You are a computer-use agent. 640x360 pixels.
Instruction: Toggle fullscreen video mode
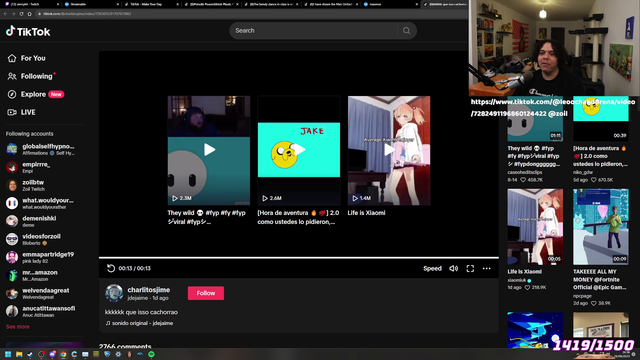pos(470,268)
